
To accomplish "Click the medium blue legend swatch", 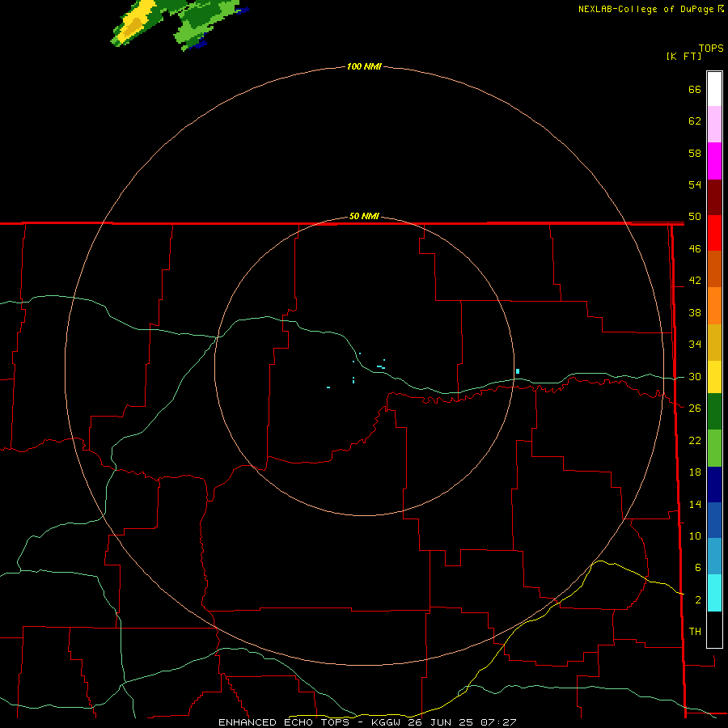I will click(714, 520).
